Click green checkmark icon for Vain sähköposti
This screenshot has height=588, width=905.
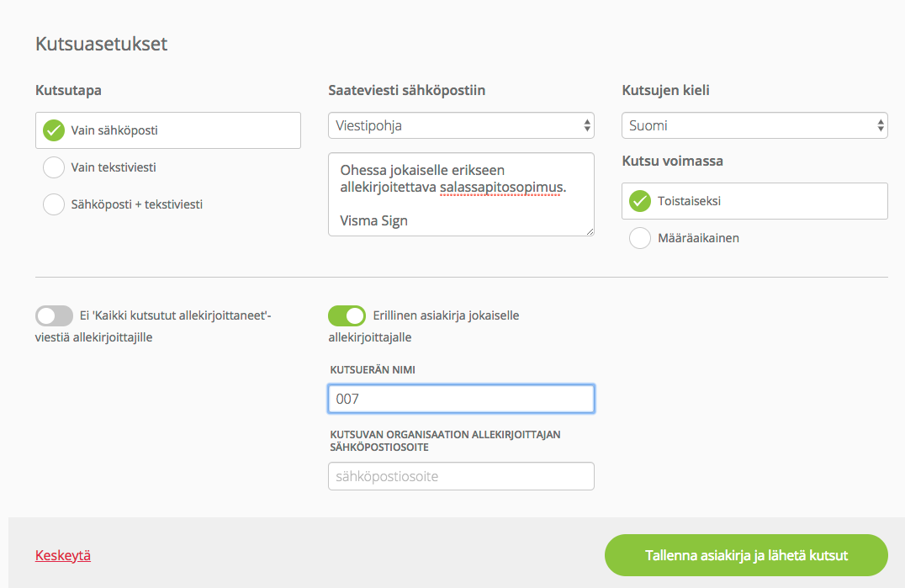54,130
